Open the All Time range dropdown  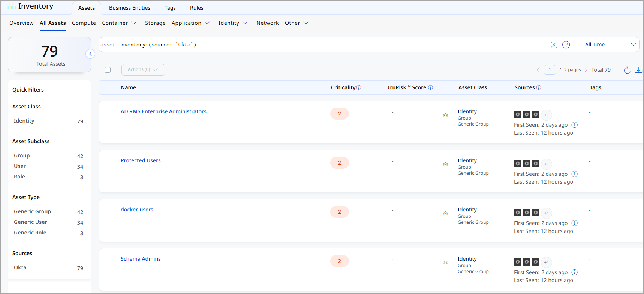coord(609,45)
